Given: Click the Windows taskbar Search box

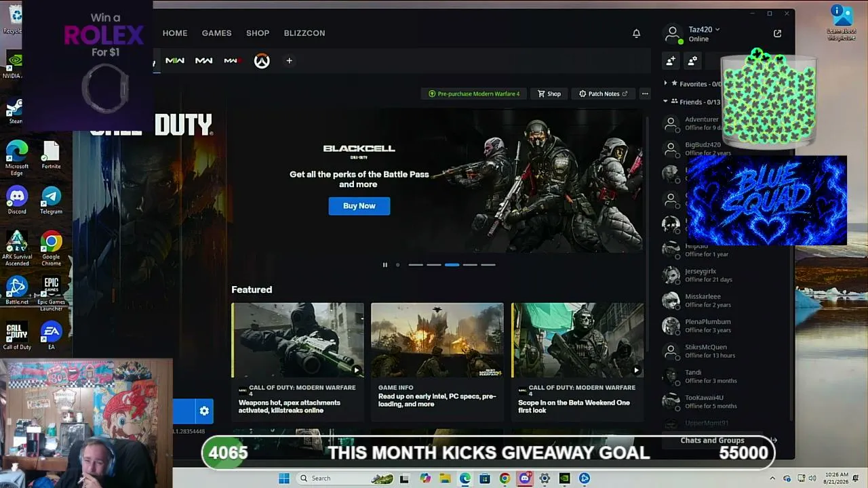Looking at the screenshot, I should [x=346, y=479].
